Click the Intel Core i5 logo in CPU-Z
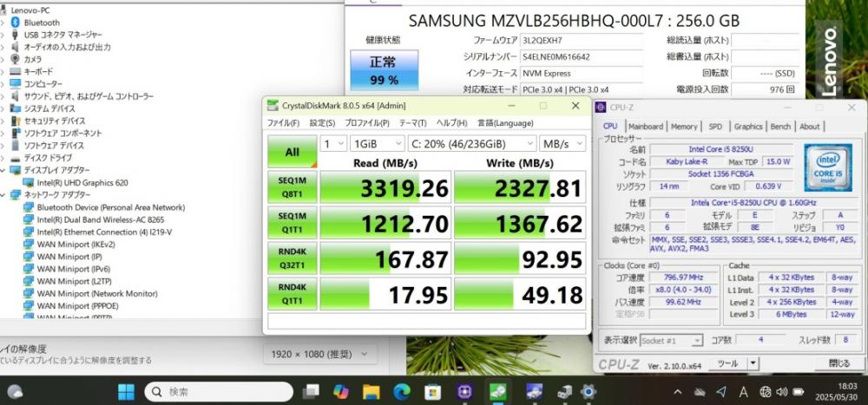Viewport: 868px width, 405px height. [827, 167]
